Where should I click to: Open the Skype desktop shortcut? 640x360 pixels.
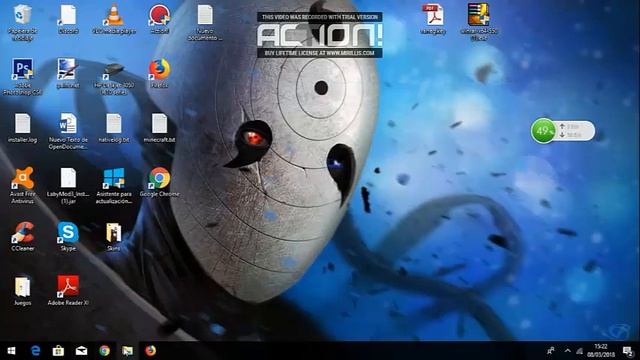(68, 233)
